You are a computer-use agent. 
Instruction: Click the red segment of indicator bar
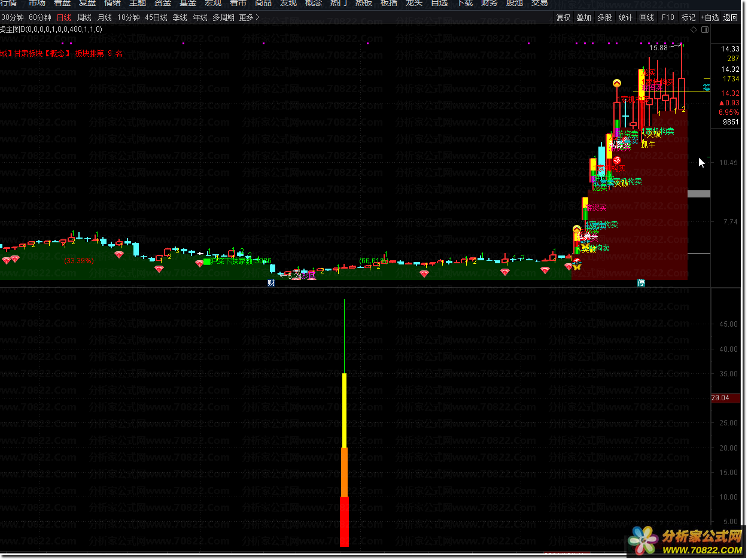click(344, 521)
